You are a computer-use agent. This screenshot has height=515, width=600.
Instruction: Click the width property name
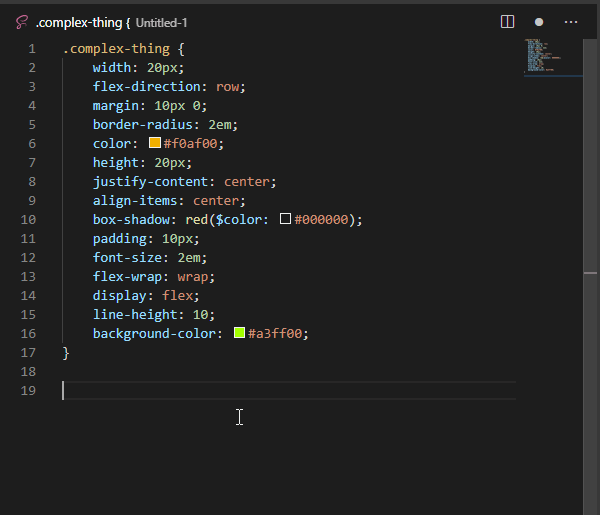tap(112, 68)
